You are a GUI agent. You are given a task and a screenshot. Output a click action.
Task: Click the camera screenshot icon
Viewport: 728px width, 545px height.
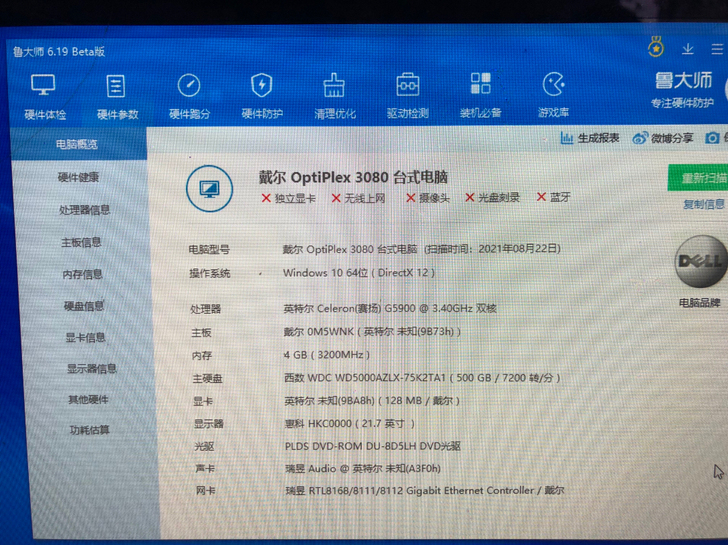[x=712, y=138]
